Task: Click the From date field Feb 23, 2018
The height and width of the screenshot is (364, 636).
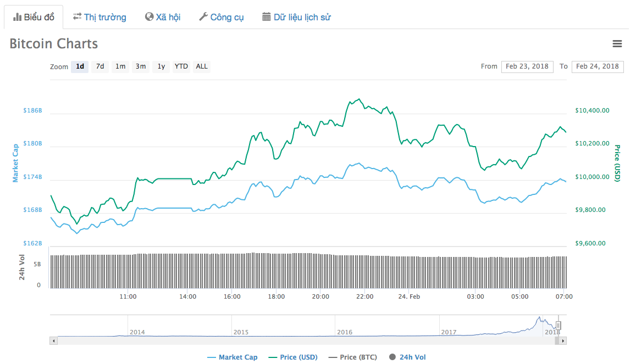Action: point(527,66)
